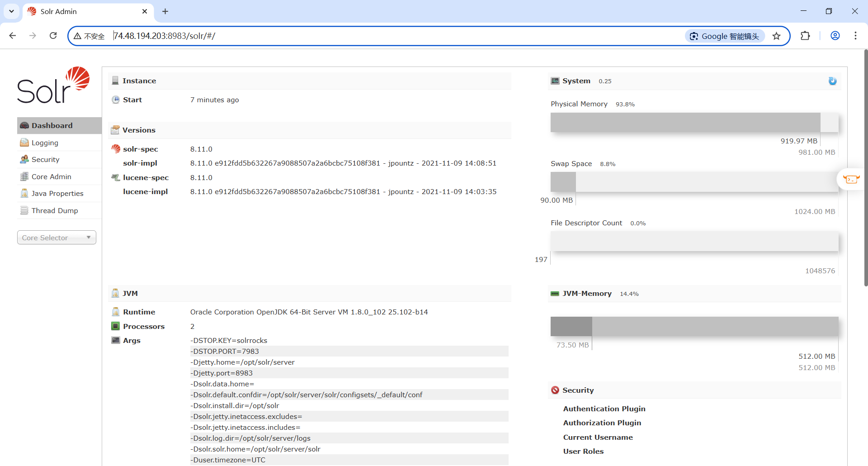Click the Security panel red icon
This screenshot has height=466, width=868.
555,390
